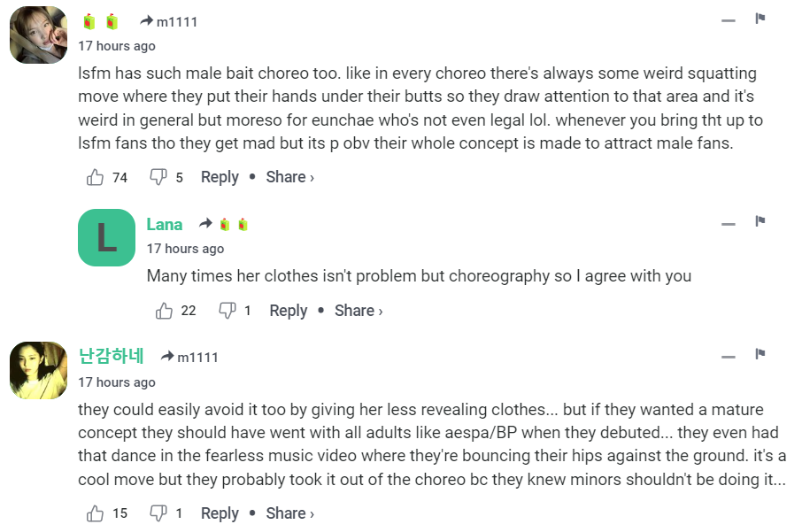The height and width of the screenshot is (532, 802).
Task: Upvote the 74-likes top comment
Action: pos(96,178)
